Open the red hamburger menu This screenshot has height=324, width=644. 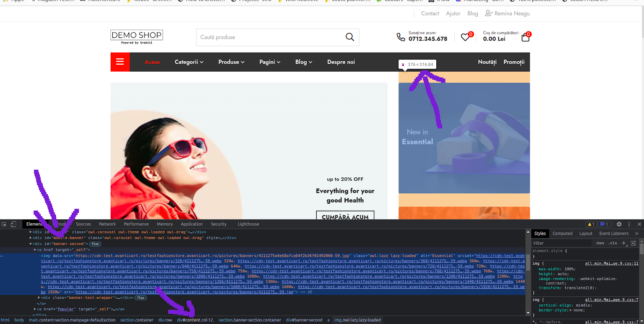click(120, 62)
